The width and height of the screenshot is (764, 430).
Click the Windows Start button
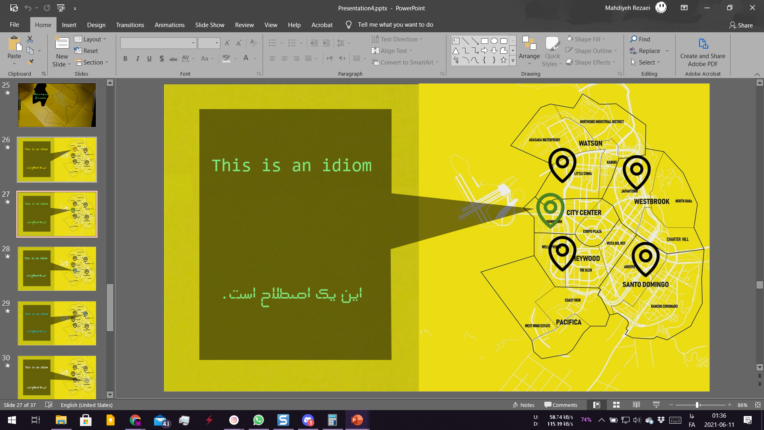(12, 420)
